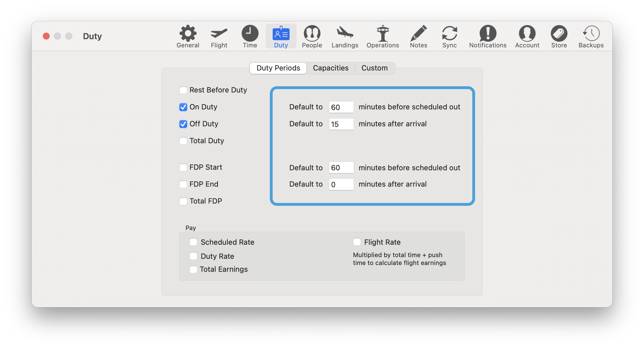
Task: Open the People preferences pane
Action: (312, 37)
